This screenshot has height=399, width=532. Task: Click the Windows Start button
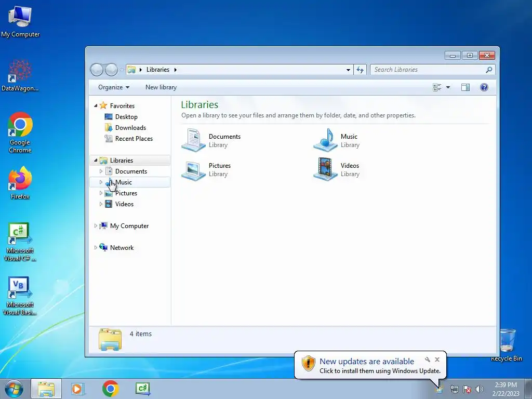14,389
